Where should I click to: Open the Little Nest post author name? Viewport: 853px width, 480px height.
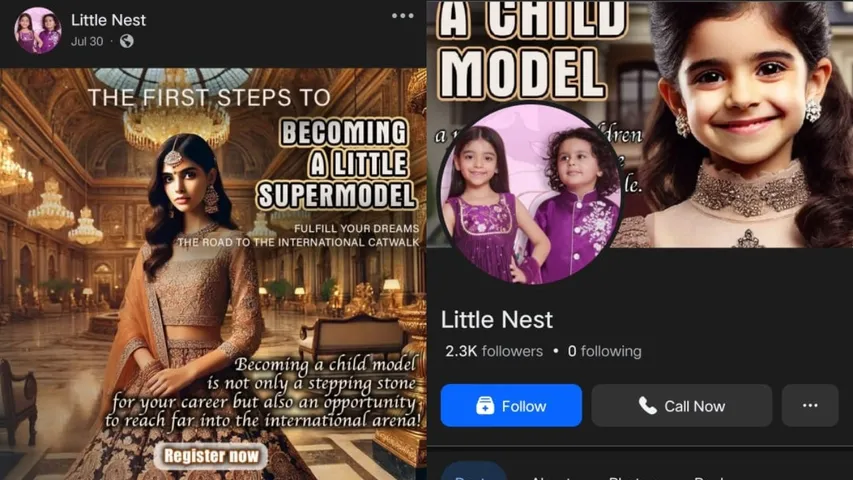pyautogui.click(x=108, y=20)
